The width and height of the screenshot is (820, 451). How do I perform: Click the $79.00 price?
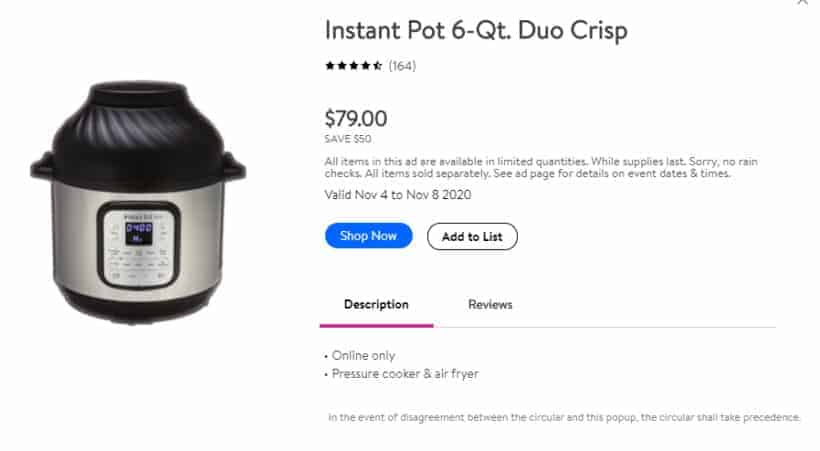click(356, 119)
